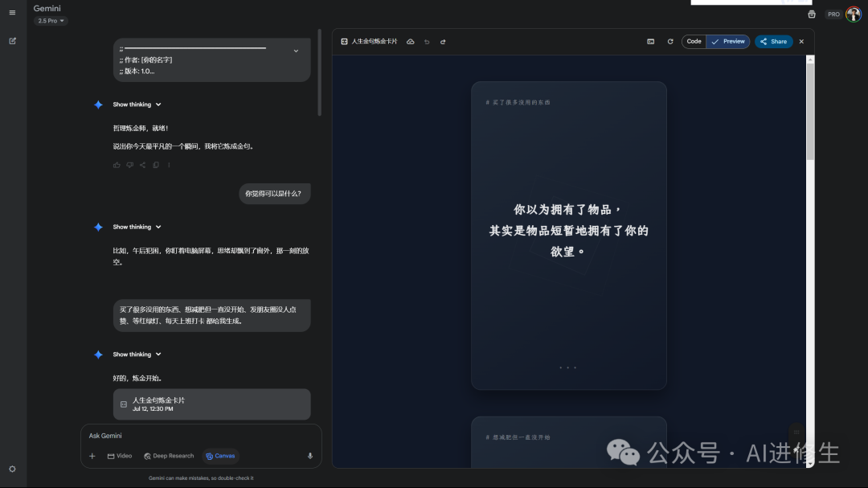Click the redo arrow in the Canvas toolbar
This screenshot has width=868, height=488.
tap(443, 41)
